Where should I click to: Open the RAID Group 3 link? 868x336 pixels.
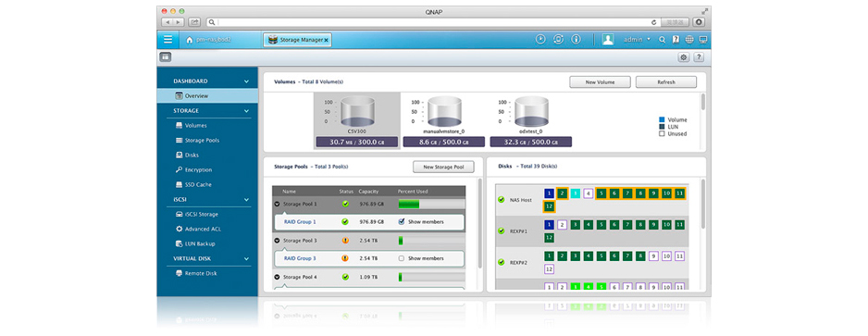click(300, 258)
